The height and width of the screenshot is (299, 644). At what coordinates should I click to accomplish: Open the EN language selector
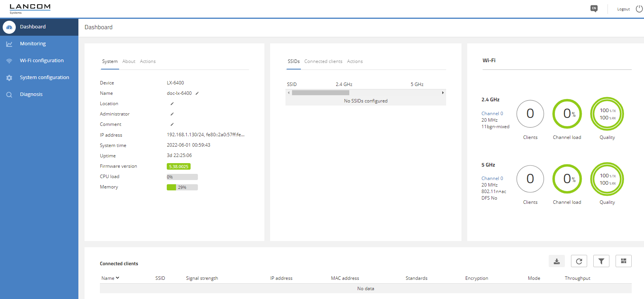tap(594, 8)
